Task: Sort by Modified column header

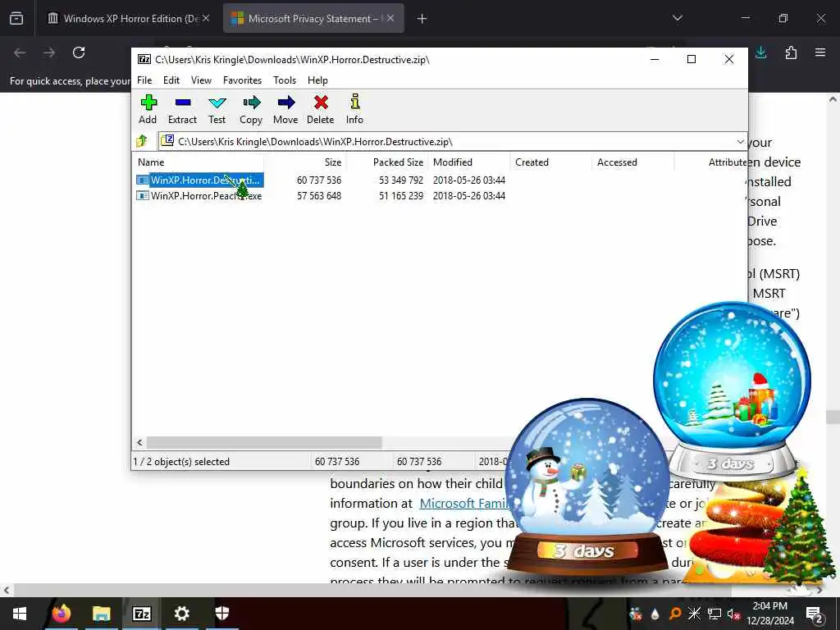Action: pos(468,162)
